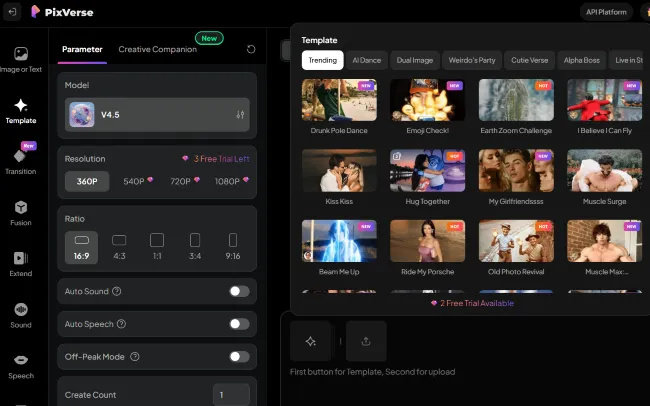650x406 pixels.
Task: Click the upload icon button
Action: [x=366, y=341]
